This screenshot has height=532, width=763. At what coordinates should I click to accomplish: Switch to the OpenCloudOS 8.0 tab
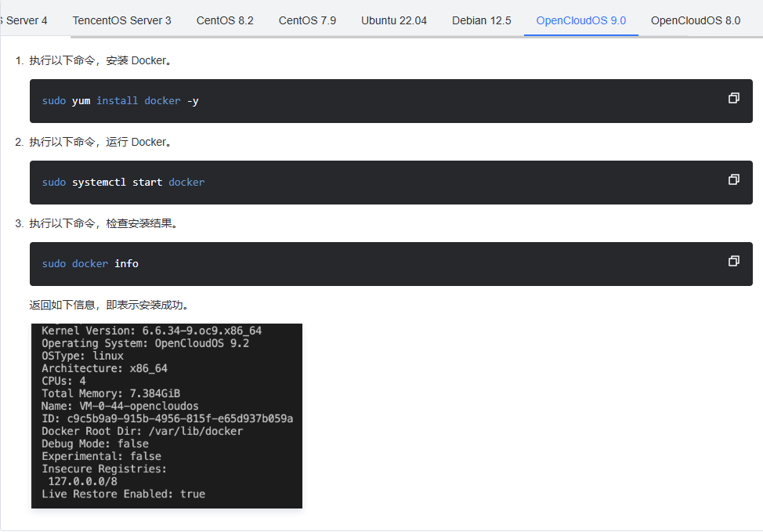point(696,20)
